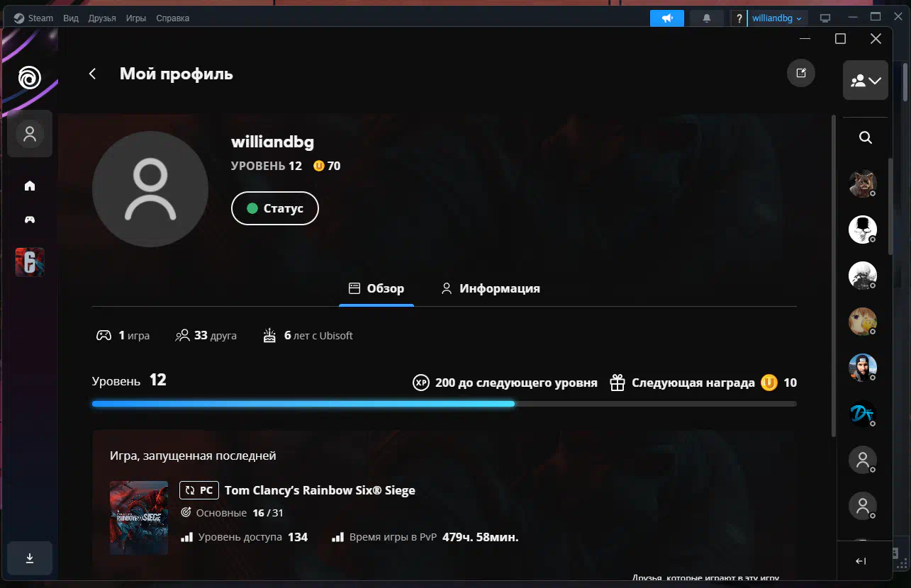The width and height of the screenshot is (911, 588).
Task: Click the PC platform badge
Action: 199,490
